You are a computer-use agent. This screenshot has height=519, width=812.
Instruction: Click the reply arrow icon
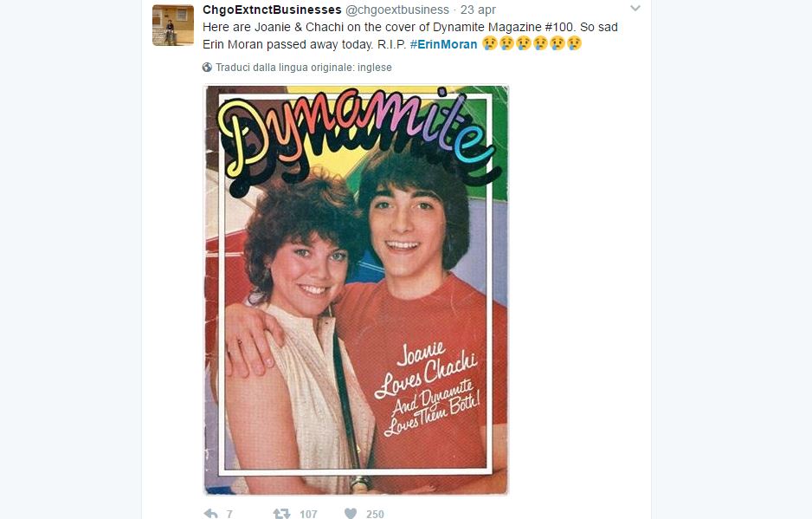click(210, 514)
